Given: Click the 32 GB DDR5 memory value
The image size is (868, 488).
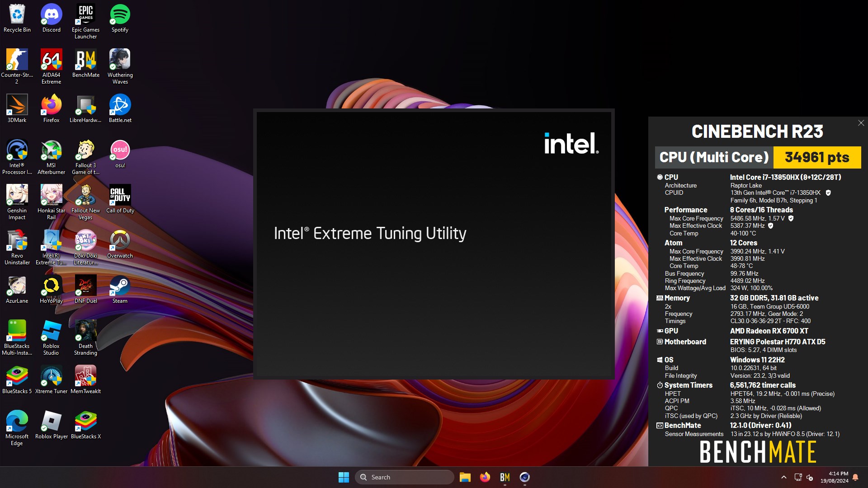Looking at the screenshot, I should (774, 298).
